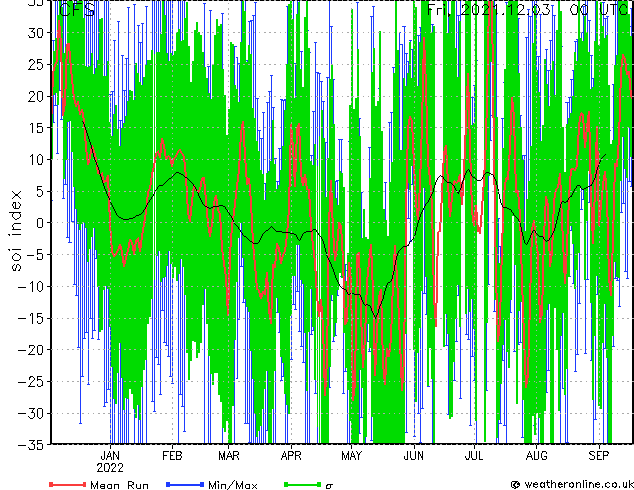Click the MAR month label
The height and width of the screenshot is (490, 634).
(x=229, y=456)
